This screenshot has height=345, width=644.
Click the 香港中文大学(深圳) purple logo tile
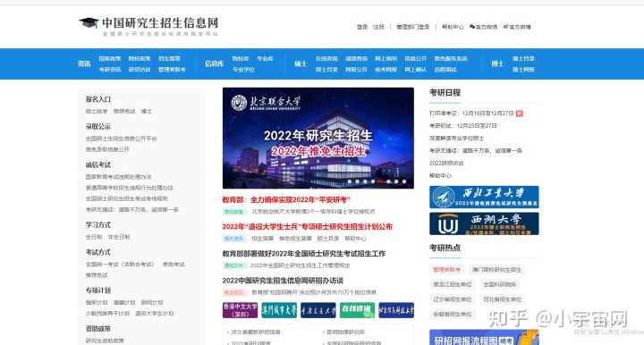(240, 310)
